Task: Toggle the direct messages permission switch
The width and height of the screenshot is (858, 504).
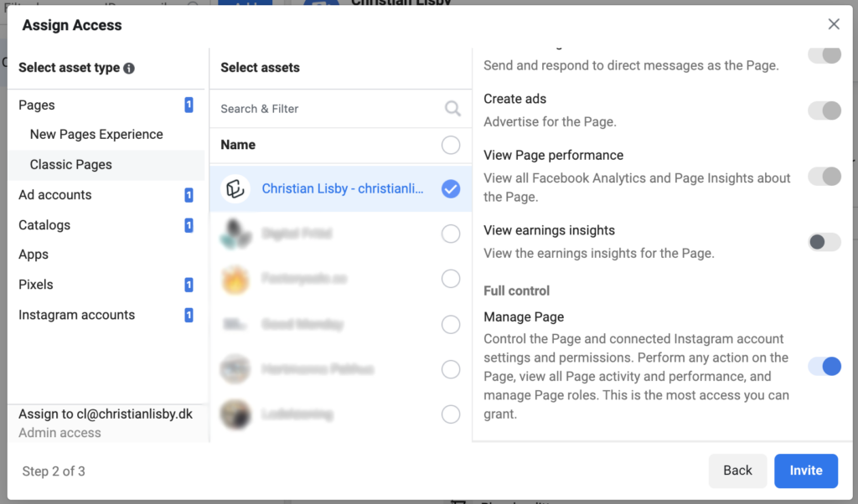Action: [x=824, y=54]
